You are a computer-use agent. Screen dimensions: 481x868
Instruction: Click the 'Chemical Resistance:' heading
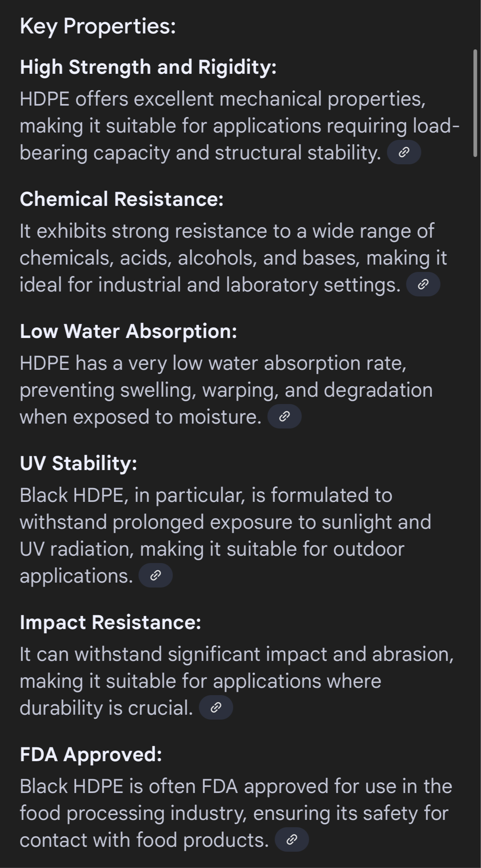pyautogui.click(x=122, y=199)
